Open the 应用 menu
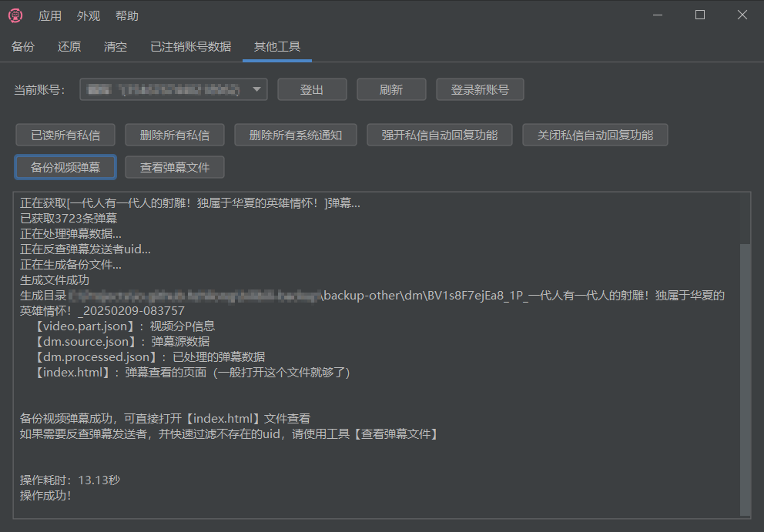Screen dimensions: 764x532 coord(50,15)
